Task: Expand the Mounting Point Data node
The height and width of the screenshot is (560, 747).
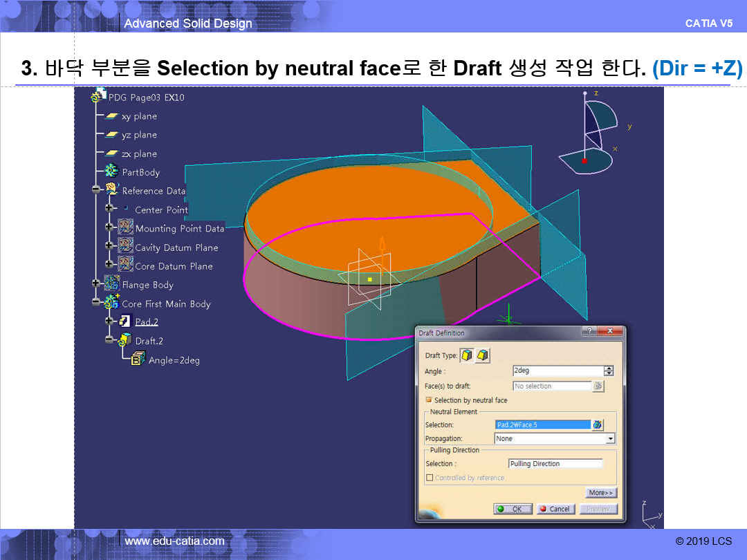Action: click(x=109, y=227)
